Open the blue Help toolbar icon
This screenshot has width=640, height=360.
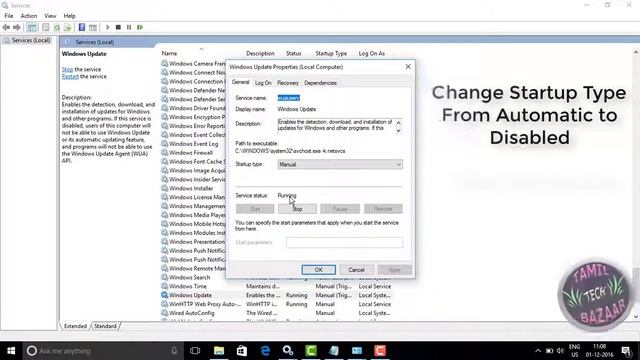pos(82,27)
